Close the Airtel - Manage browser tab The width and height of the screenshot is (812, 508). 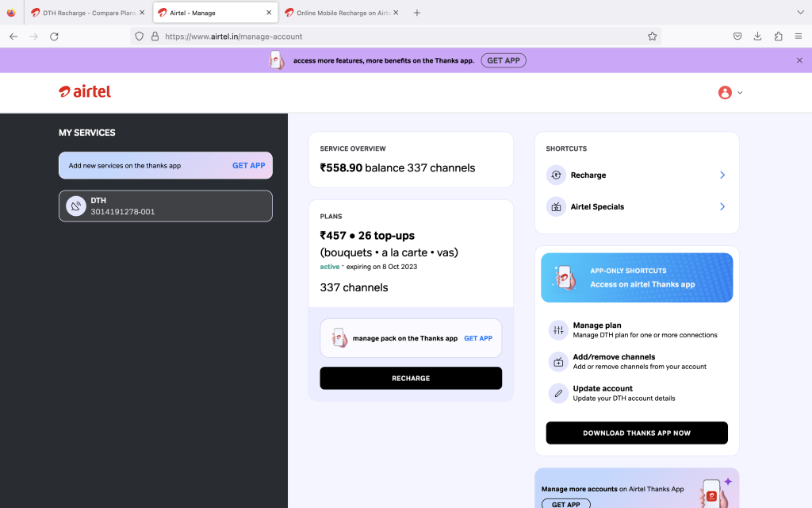(269, 13)
